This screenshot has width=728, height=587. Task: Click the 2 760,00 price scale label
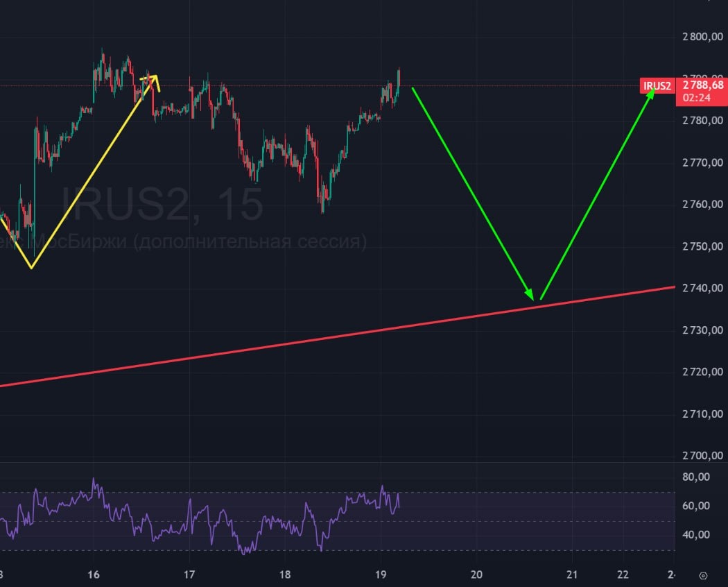702,204
